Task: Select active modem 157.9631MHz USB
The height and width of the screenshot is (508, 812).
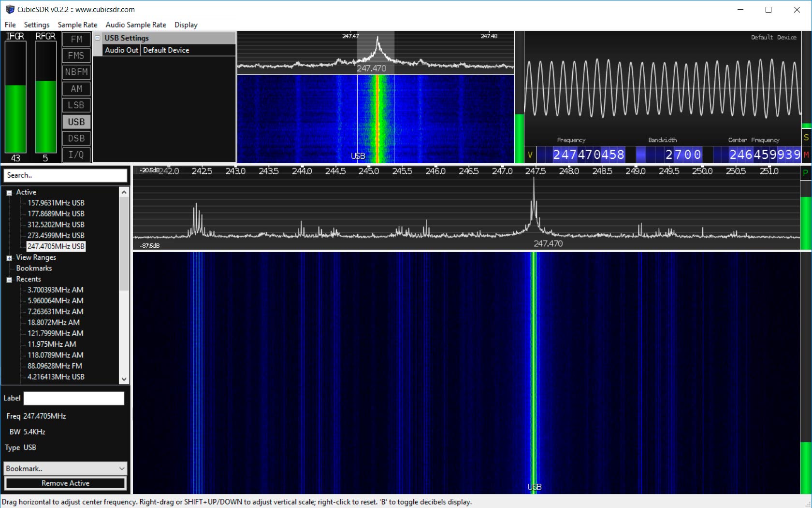Action: [x=56, y=203]
